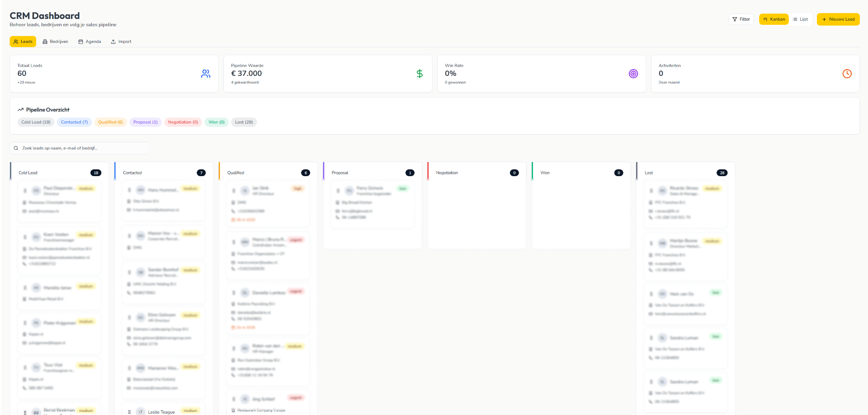Click the Cold Lead column header
The width and height of the screenshot is (868, 415).
tap(28, 173)
